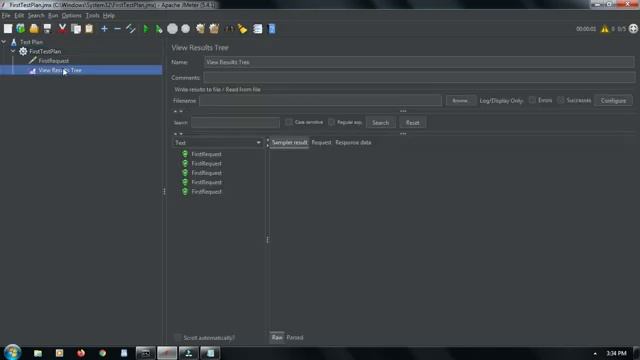Click the Search button next to search field
Image resolution: width=640 pixels, height=360 pixels.
tap(380, 122)
